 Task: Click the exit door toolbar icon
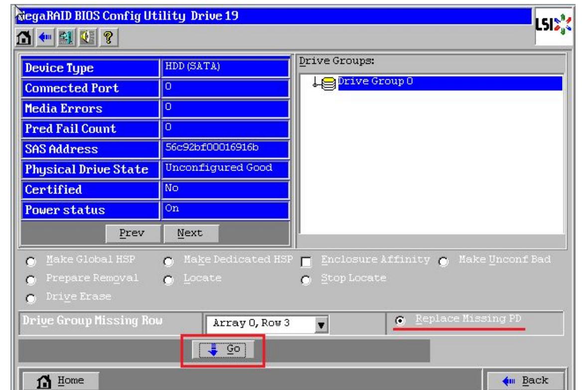coord(66,37)
